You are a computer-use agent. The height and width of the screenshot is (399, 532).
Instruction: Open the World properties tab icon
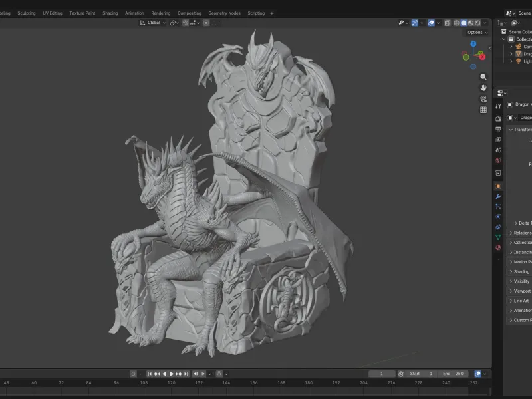coord(498,160)
